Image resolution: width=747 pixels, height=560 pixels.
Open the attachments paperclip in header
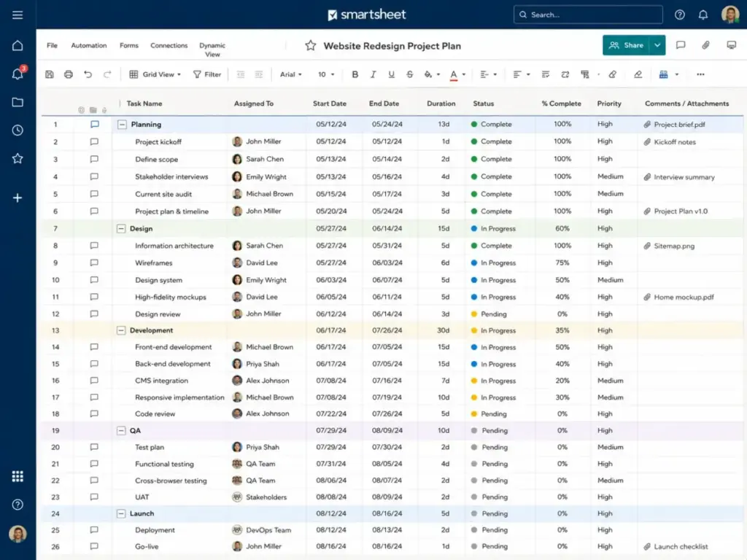705,45
